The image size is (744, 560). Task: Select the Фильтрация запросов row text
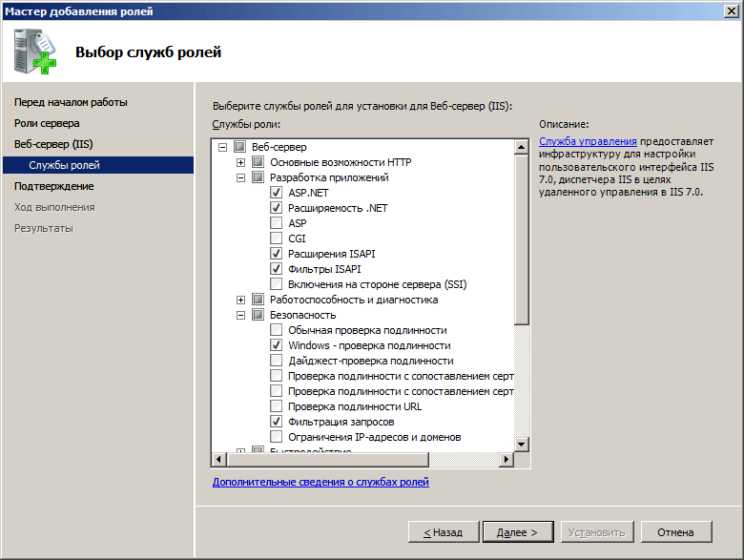pos(341,422)
